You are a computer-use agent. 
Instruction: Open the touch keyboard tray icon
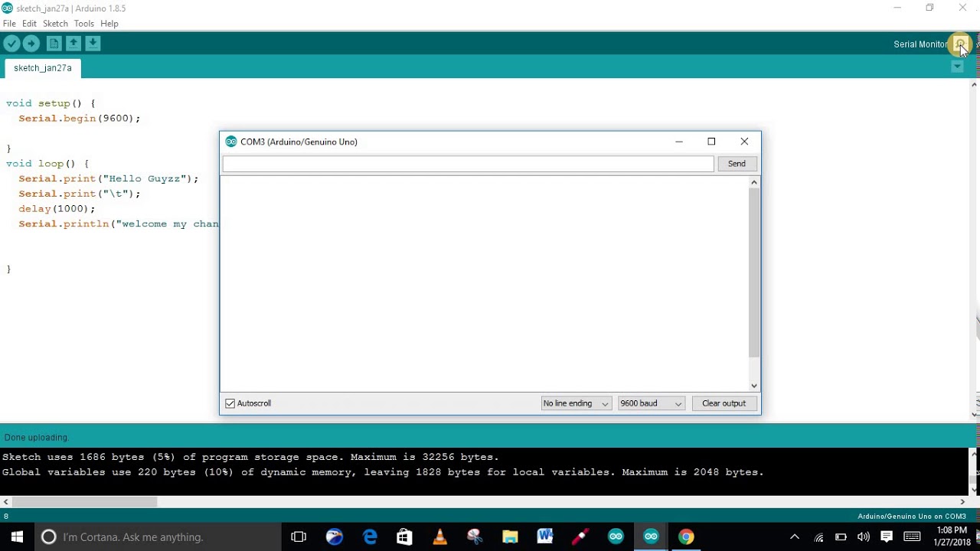point(912,536)
